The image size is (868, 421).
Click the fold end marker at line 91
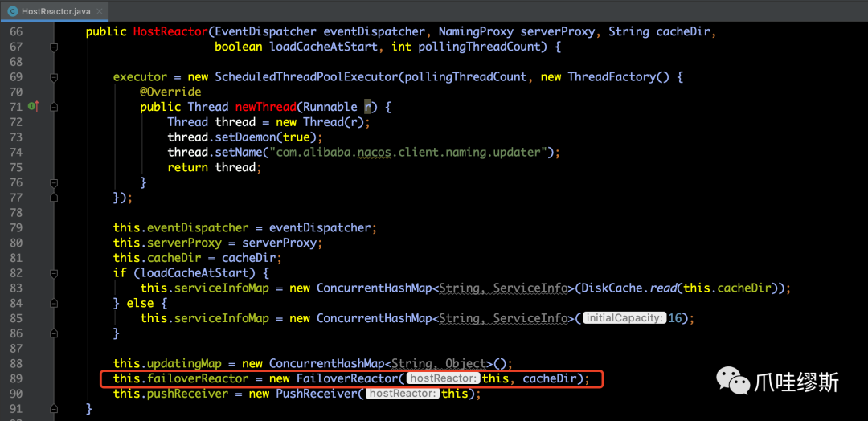click(54, 408)
